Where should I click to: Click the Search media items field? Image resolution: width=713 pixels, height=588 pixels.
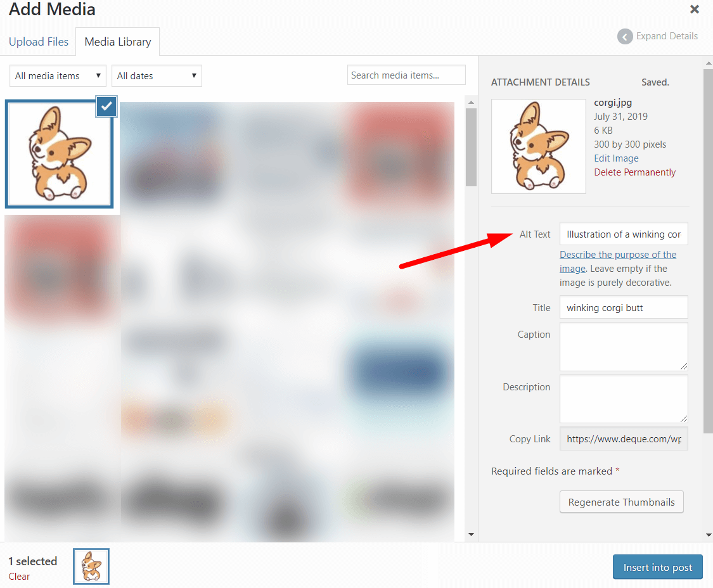coord(406,75)
